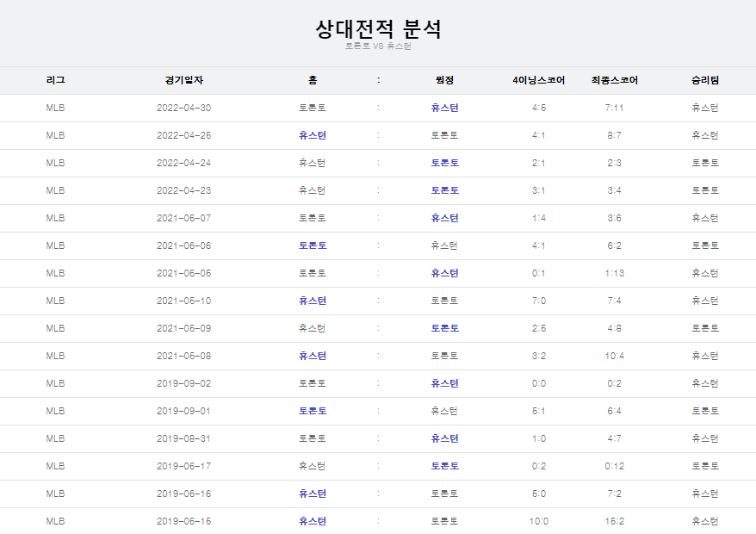Open bold 휴스턴 home team on 2022-04-25 row
The image size is (756, 534).
tap(313, 135)
